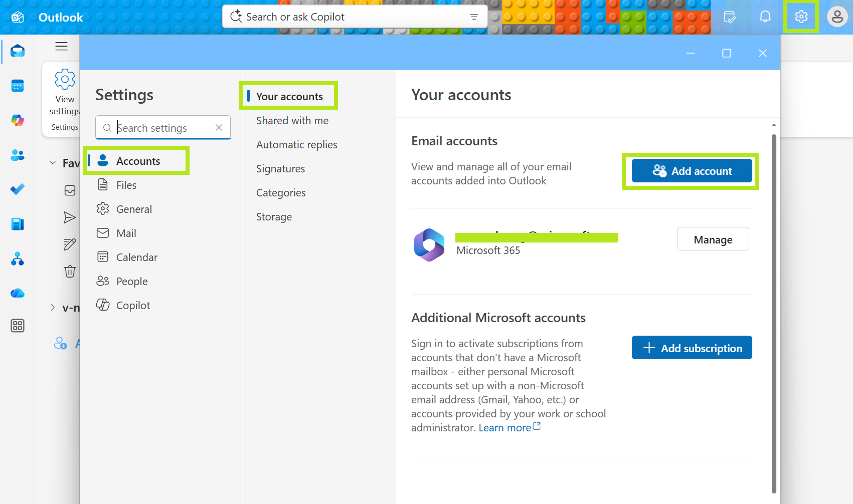The width and height of the screenshot is (853, 504).
Task: Click the Microsoft 365 account logo
Action: pos(429,245)
